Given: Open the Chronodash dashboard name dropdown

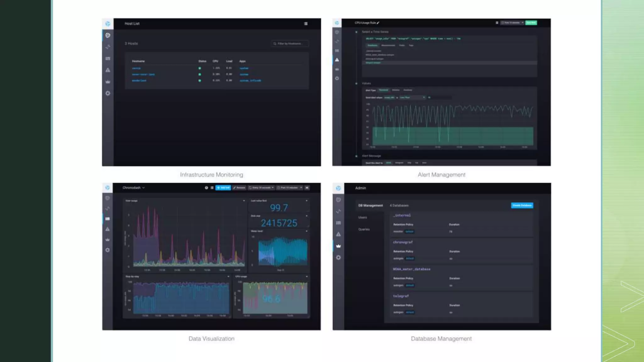Looking at the screenshot, I should point(134,188).
